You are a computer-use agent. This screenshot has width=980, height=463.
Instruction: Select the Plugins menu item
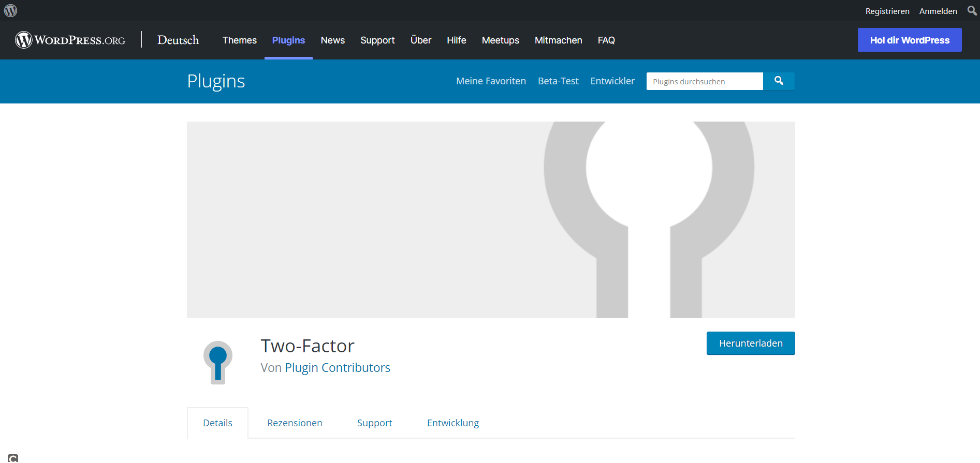coord(288,40)
